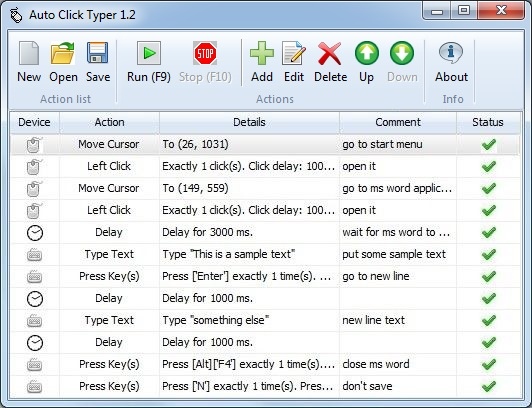Click the 'close ms word' comment
This screenshot has height=408, width=532.
tap(376, 364)
